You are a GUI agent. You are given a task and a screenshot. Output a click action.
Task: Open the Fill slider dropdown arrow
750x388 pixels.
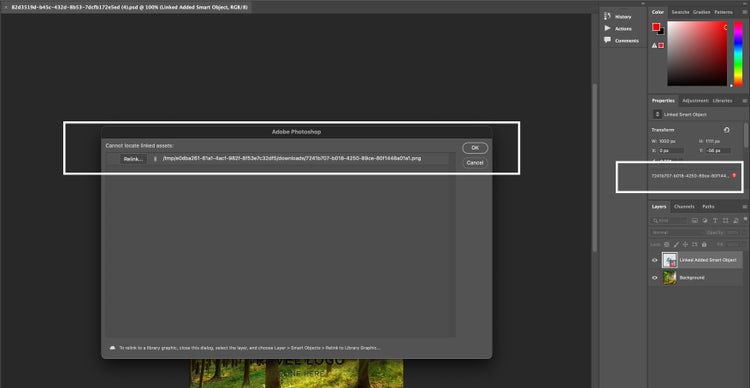pos(743,244)
